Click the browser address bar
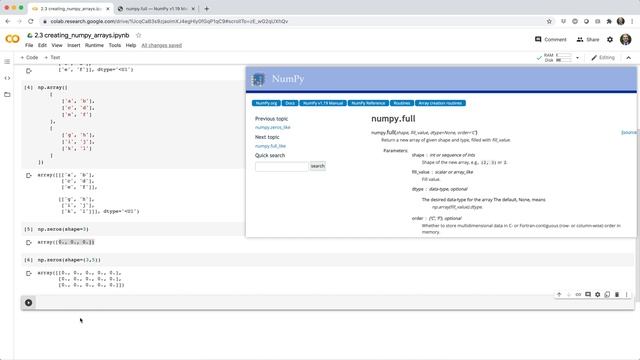The width and height of the screenshot is (640, 360). [x=294, y=21]
